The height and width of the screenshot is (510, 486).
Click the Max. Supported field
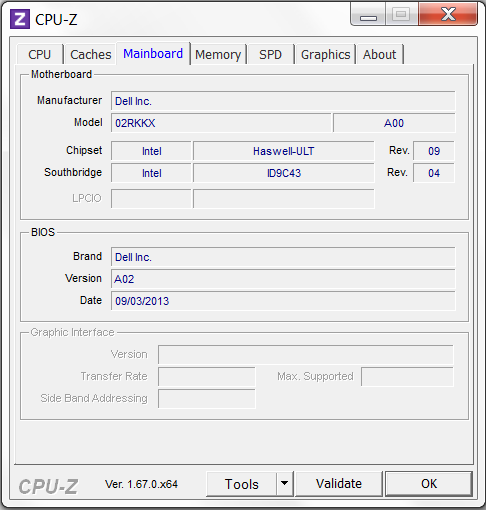pyautogui.click(x=407, y=377)
